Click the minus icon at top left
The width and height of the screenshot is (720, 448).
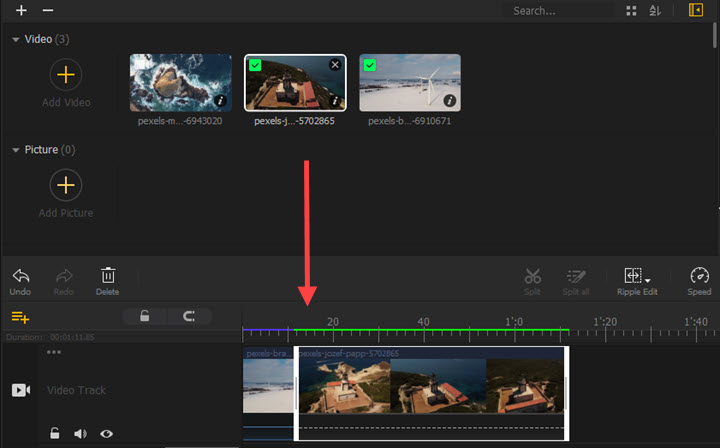pos(48,10)
